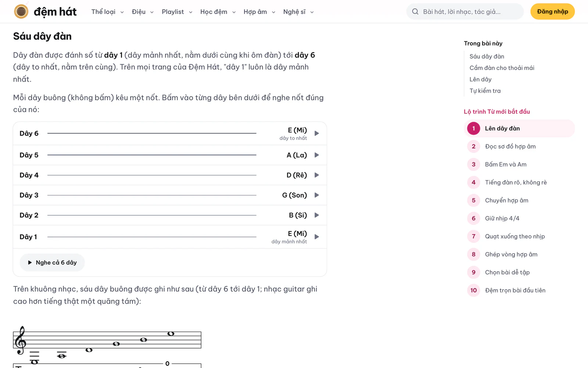Open lesson 10 Đệm trọn bài đầu tiên

(519, 290)
